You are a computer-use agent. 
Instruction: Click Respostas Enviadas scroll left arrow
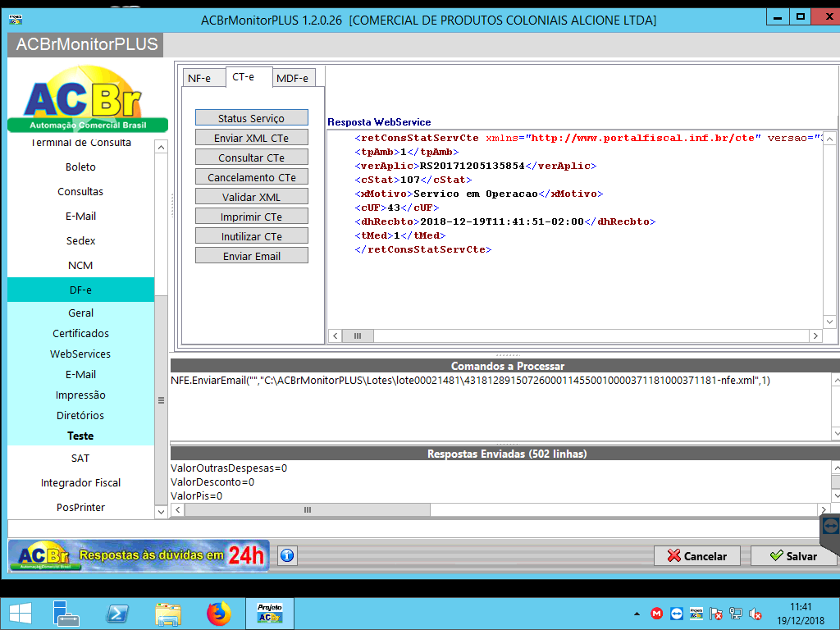(178, 510)
